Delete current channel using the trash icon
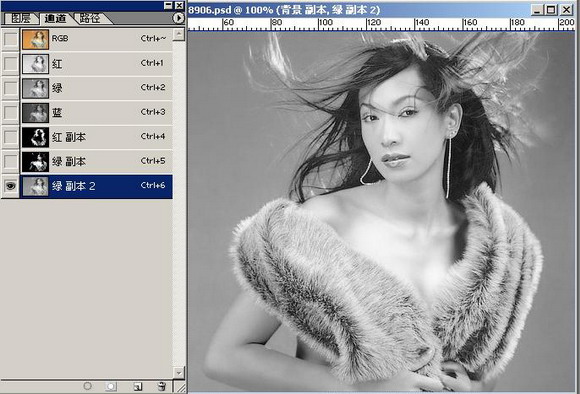This screenshot has width=580, height=394. 161,387
